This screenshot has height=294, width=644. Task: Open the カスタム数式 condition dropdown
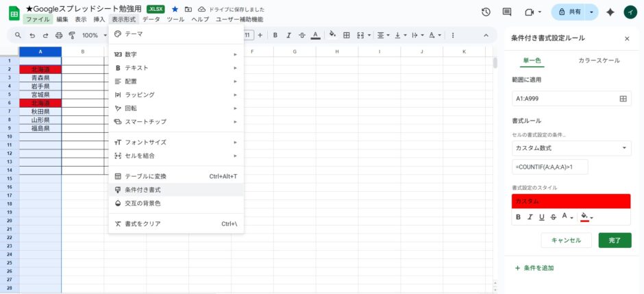[x=571, y=148]
